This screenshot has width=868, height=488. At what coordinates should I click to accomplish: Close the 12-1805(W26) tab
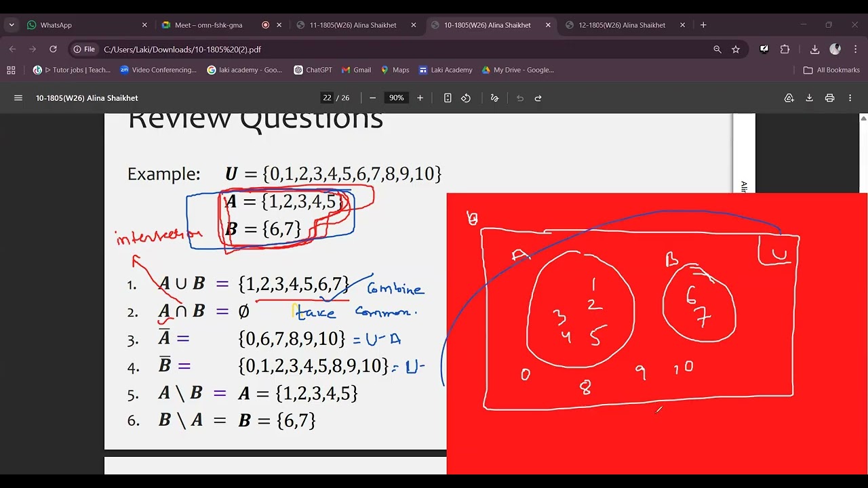[682, 25]
